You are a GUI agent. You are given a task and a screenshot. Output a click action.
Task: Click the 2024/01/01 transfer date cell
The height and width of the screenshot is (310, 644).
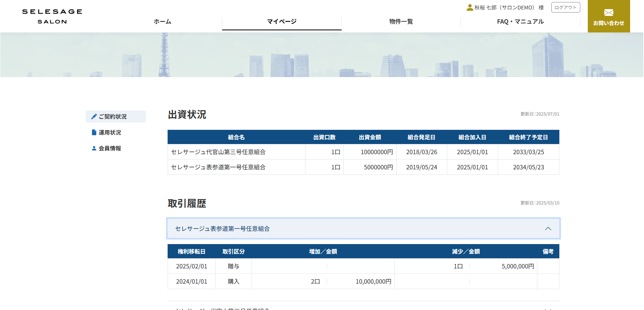click(192, 282)
